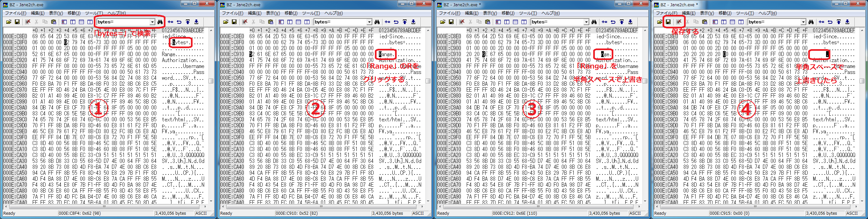The image size is (868, 219).
Task: Click the blue jump-to-bottom arrow icon in the second window
Action: point(414,22)
